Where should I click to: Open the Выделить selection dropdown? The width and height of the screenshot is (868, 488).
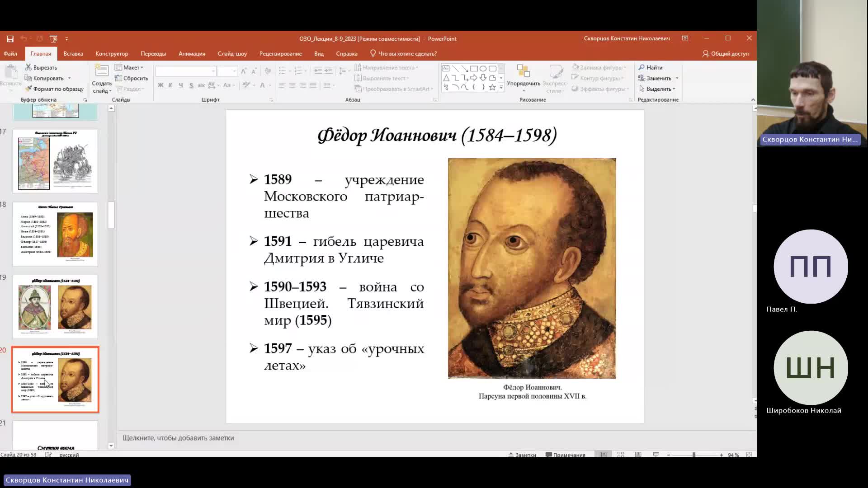(657, 89)
